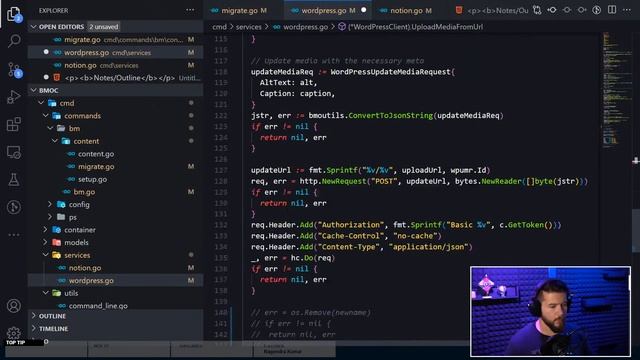The height and width of the screenshot is (360, 640).
Task: Open content.go in the file tree
Action: pos(116,154)
